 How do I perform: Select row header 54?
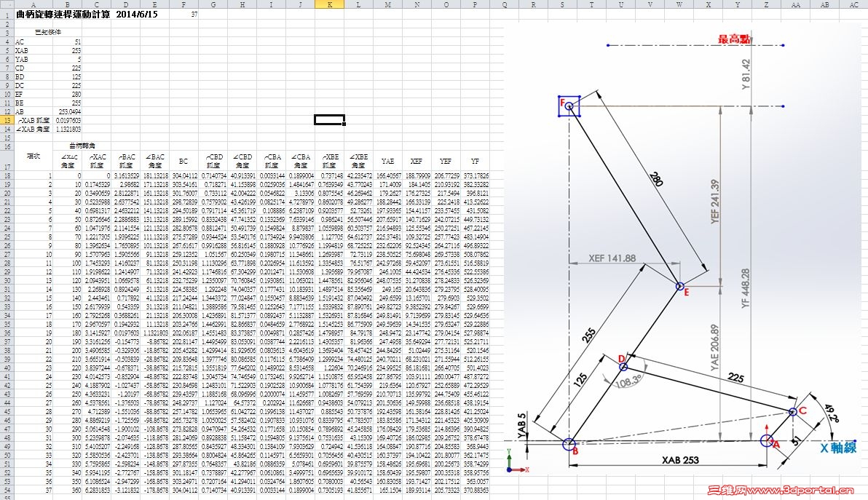tap(7, 490)
